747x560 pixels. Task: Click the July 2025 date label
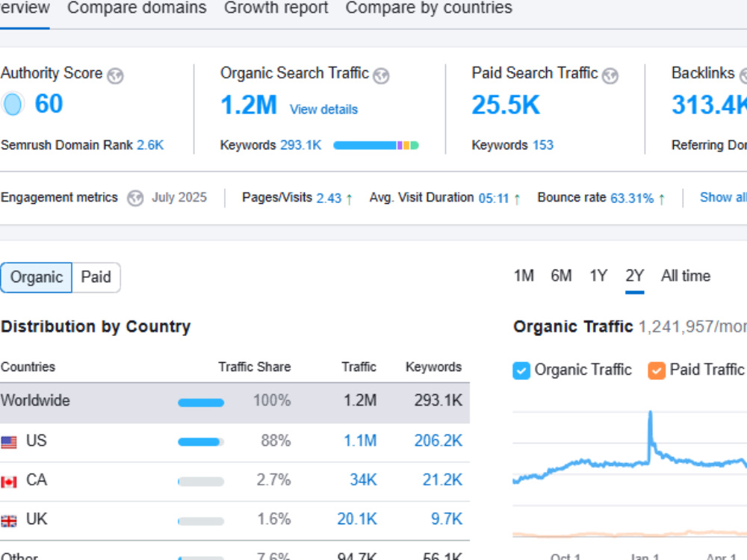(179, 197)
